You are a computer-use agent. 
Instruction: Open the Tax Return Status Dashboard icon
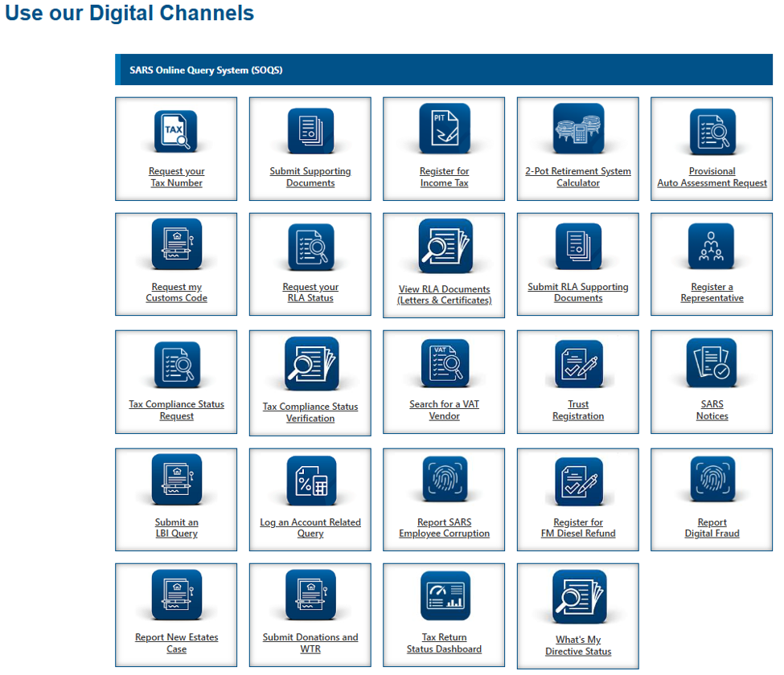(445, 595)
